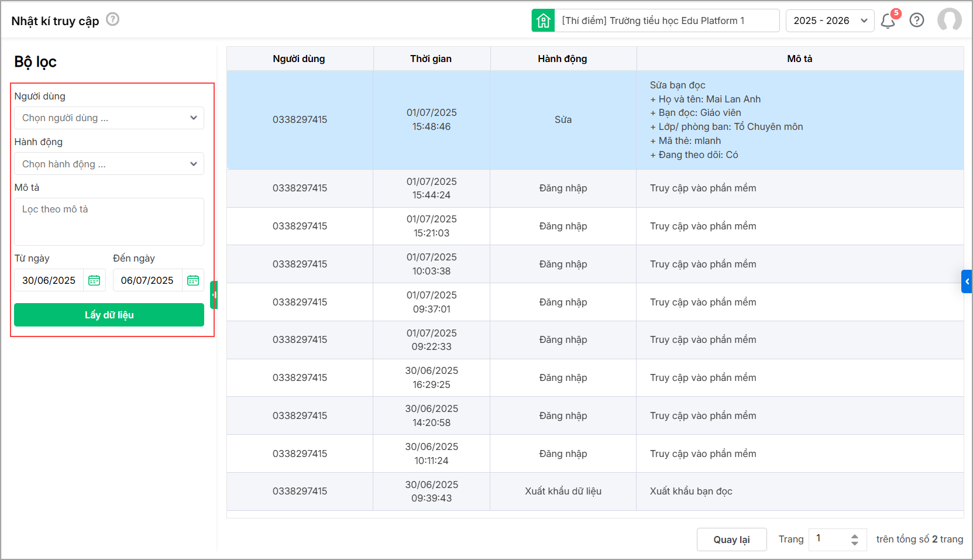Click the user avatar icon
973x560 pixels.
point(949,20)
